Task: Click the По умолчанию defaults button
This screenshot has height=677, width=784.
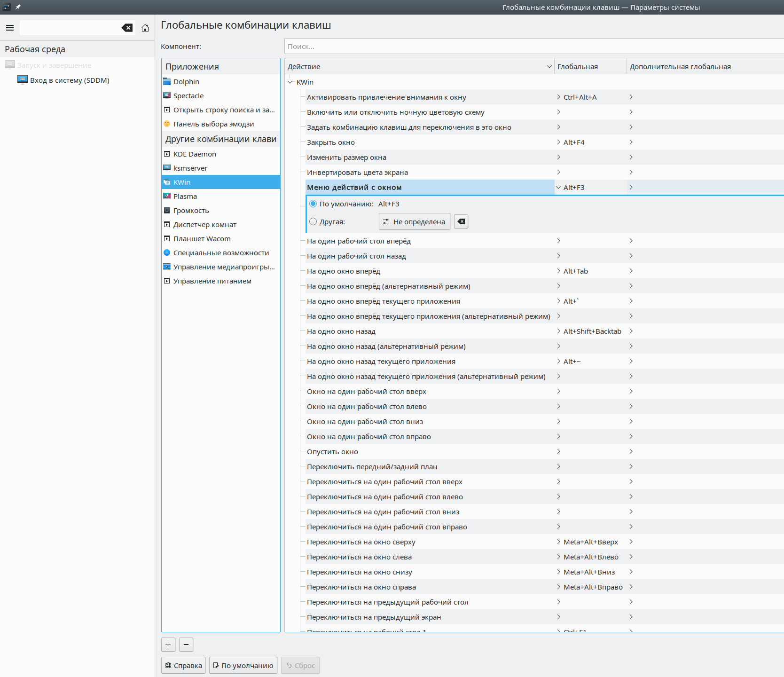Action: 243,665
